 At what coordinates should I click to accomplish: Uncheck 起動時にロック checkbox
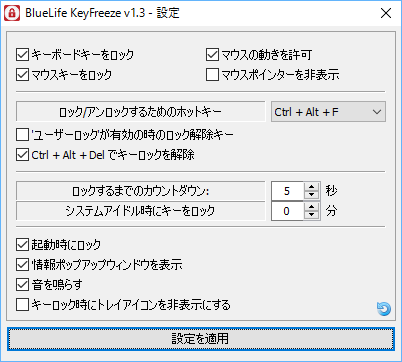22,245
